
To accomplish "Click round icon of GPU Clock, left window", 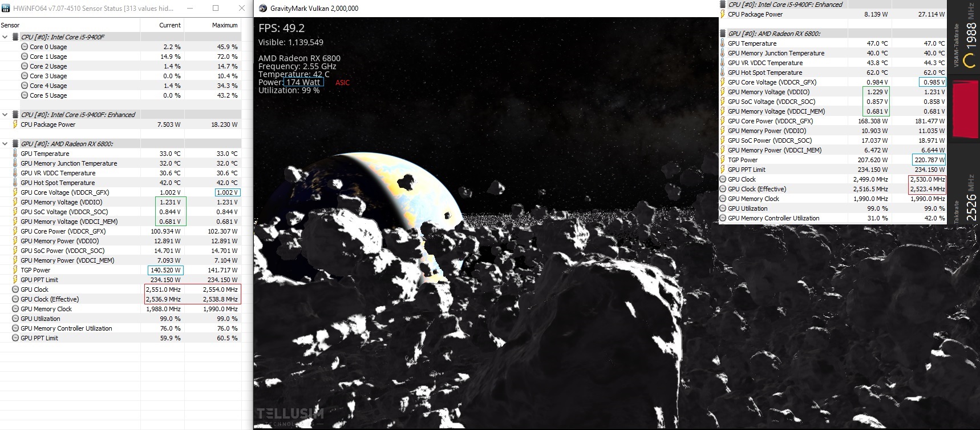I will pos(15,290).
